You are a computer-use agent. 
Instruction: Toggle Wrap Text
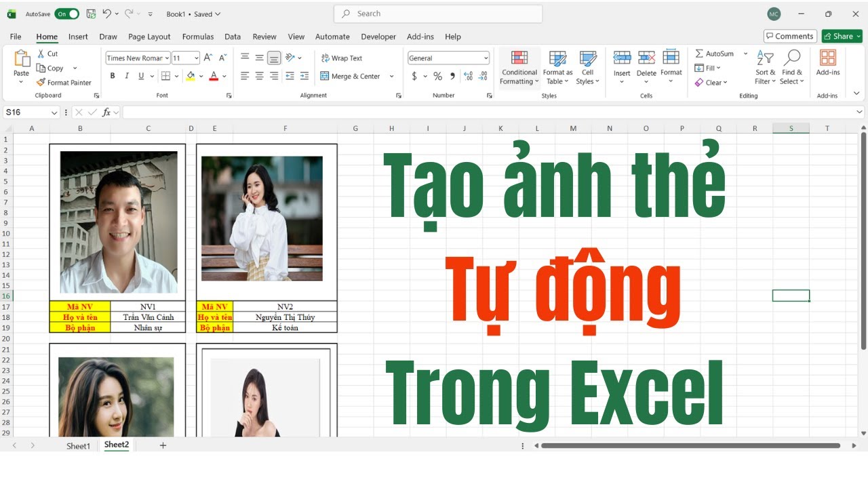coord(342,58)
